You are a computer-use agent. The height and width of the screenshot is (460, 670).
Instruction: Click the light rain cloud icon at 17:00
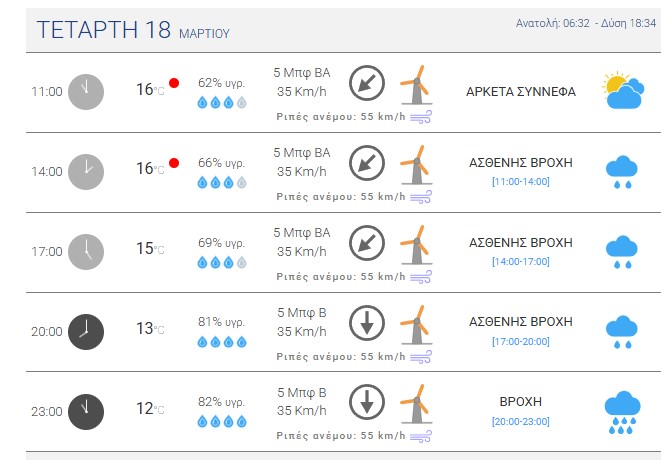point(623,252)
